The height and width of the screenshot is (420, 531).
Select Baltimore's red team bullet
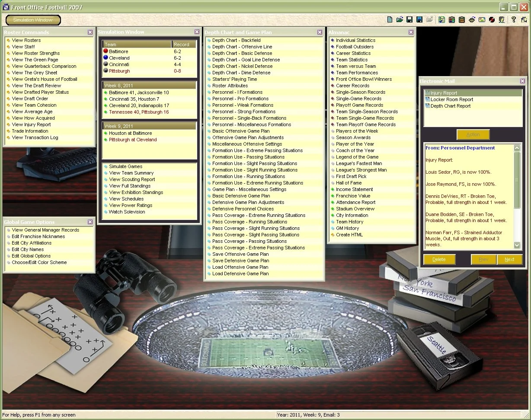click(x=105, y=51)
